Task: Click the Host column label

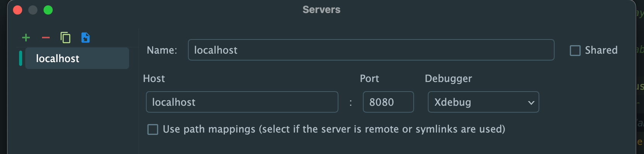Action: 154,79
